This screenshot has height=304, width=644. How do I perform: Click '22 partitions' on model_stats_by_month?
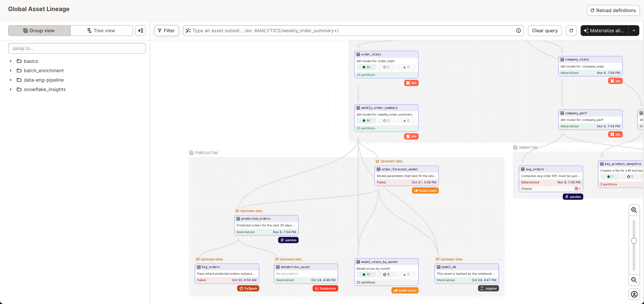point(366,283)
